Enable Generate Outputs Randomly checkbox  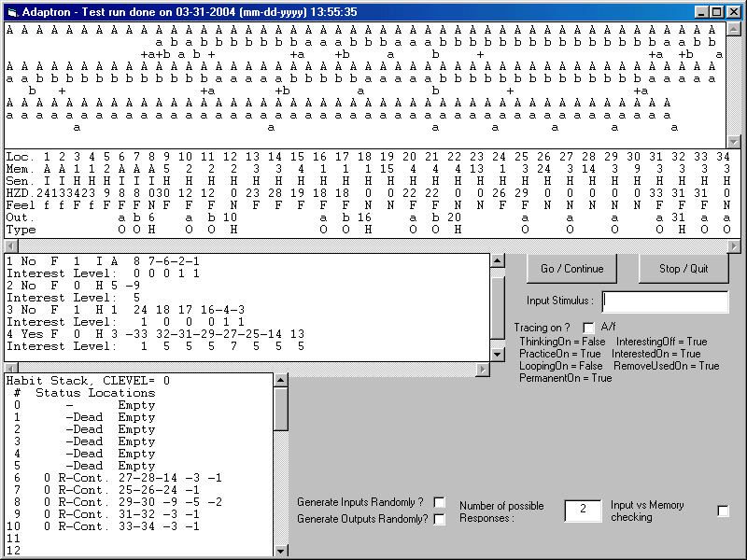439,519
